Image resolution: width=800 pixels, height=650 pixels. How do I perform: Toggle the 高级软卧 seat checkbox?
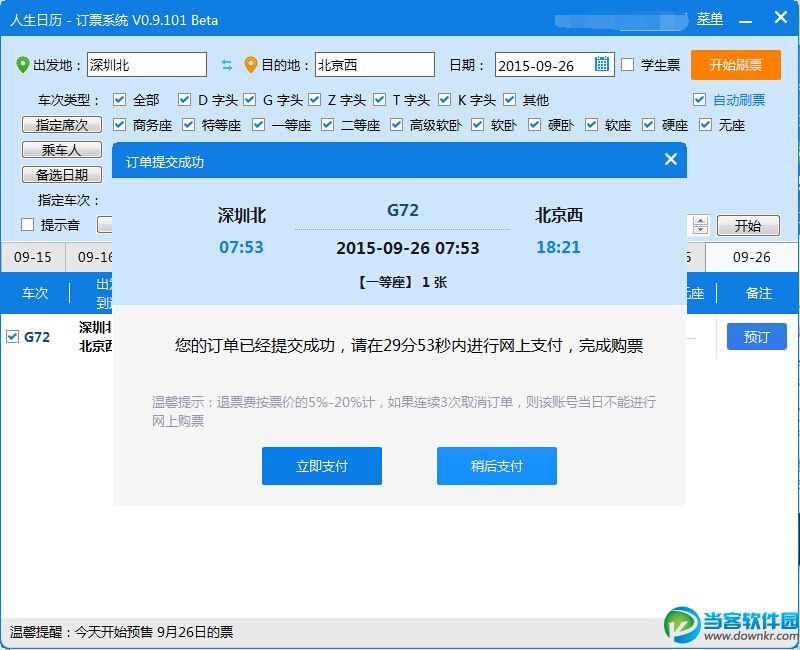click(396, 124)
